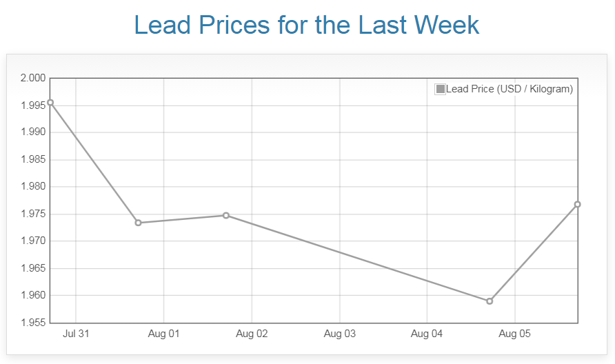Click the Lead Prices for the Last Week title
This screenshot has width=615, height=364.
(306, 25)
